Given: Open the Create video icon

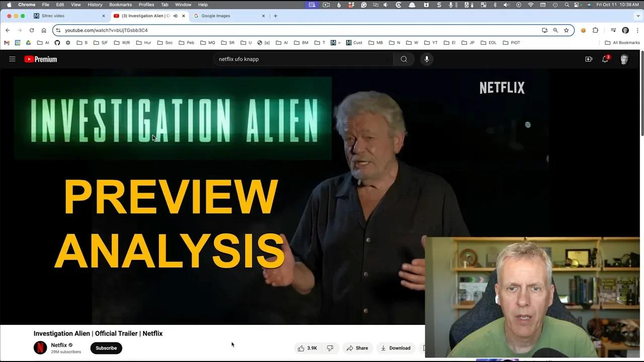Looking at the screenshot, I should [x=588, y=59].
